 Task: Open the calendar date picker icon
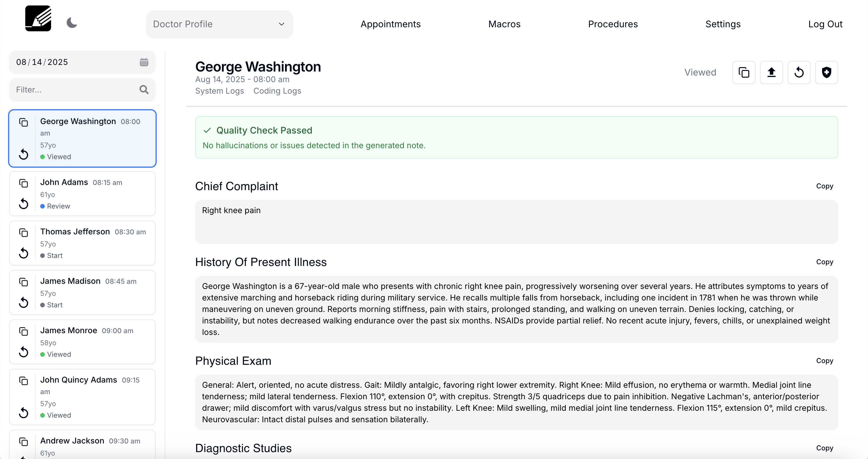[144, 62]
